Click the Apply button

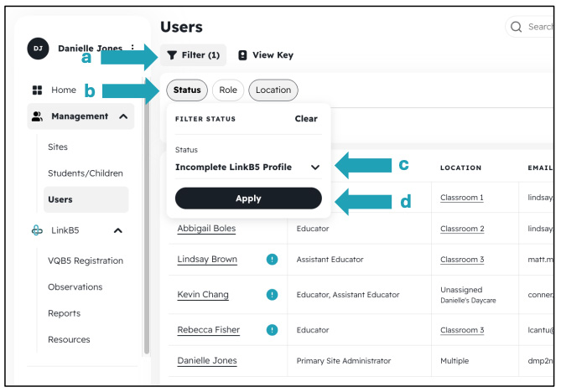coord(248,199)
